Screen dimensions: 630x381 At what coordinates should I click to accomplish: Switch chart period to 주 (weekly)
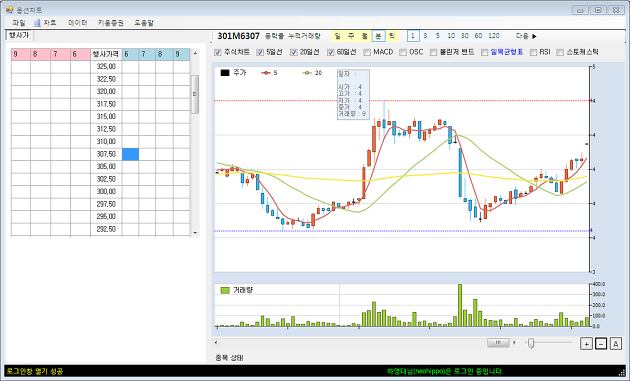tap(351, 36)
